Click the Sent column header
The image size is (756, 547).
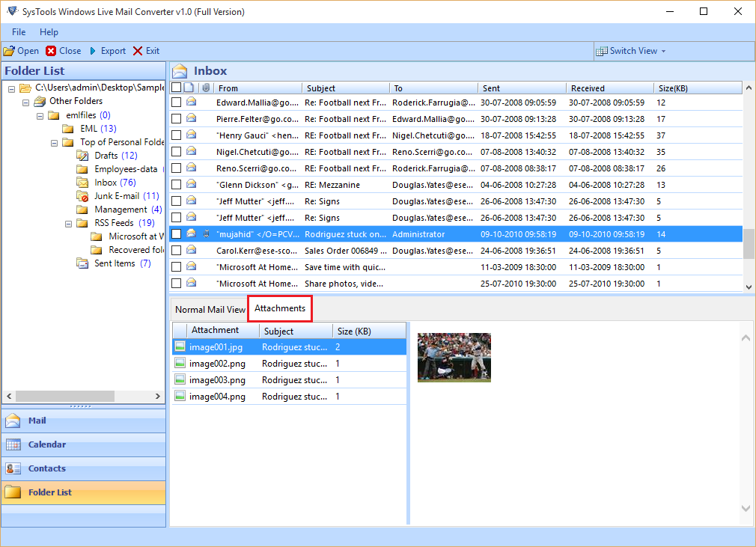[522, 88]
